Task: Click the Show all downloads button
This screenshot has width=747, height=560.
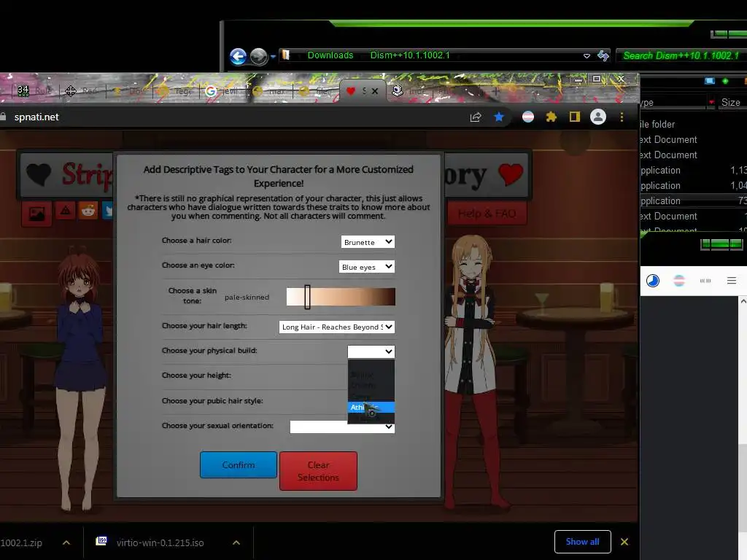Action: coord(583,542)
